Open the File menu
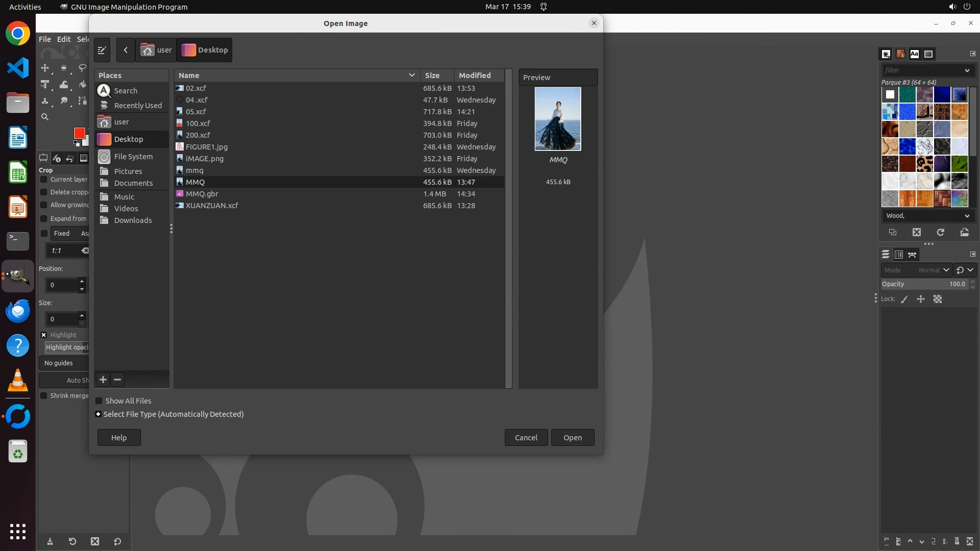The image size is (980, 551). [x=45, y=39]
